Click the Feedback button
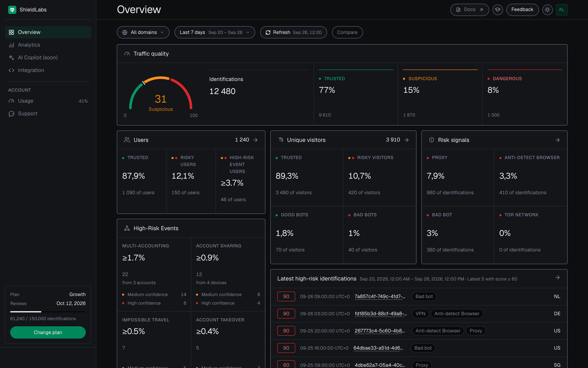This screenshot has width=588, height=368. [x=522, y=10]
